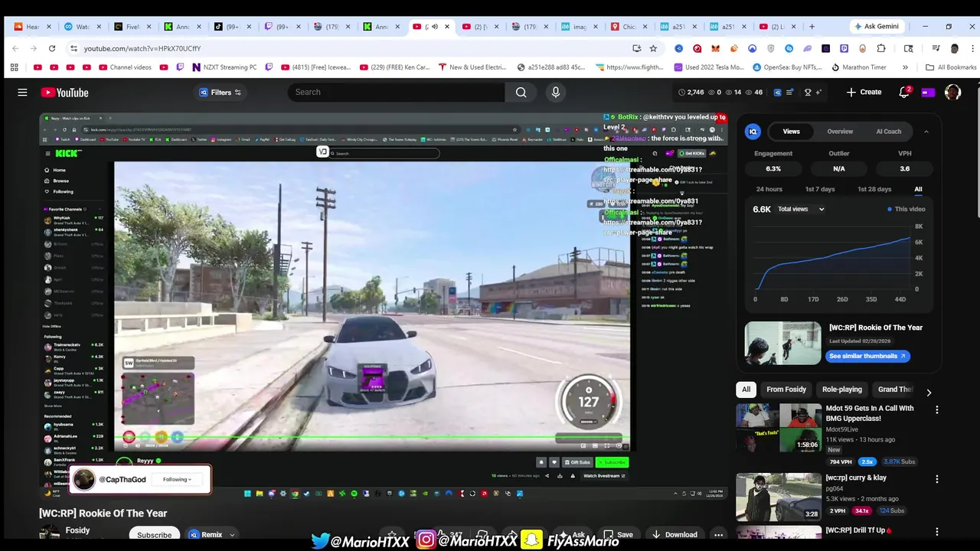Click the address bar URL
The height and width of the screenshot is (551, 980).
(142, 48)
